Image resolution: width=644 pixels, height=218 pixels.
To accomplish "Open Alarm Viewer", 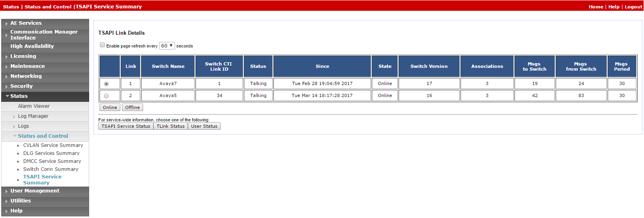I will point(34,106).
